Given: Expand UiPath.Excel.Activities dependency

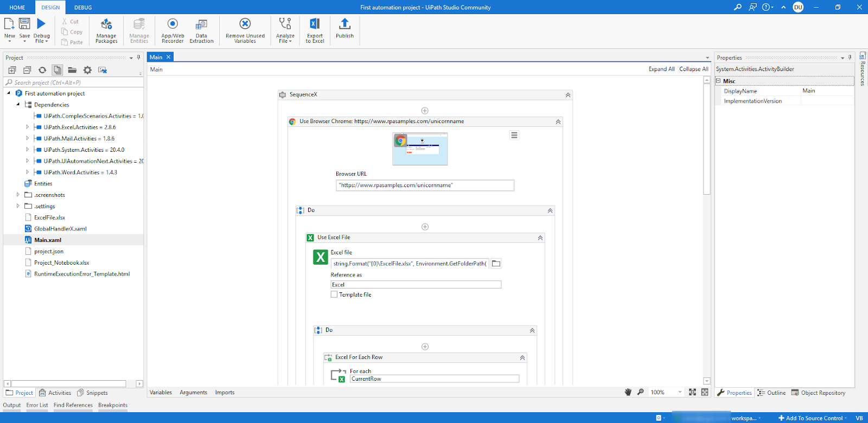Looking at the screenshot, I should coord(28,127).
